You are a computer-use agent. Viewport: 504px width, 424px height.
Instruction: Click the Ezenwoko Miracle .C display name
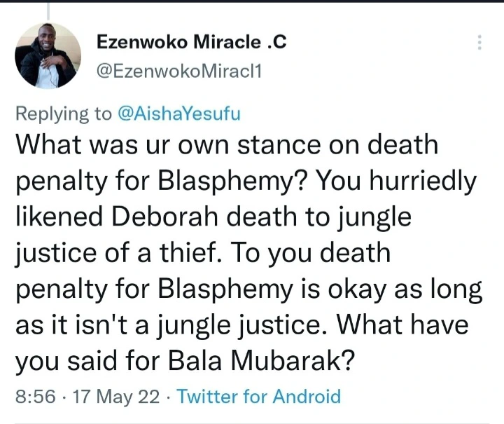(191, 43)
